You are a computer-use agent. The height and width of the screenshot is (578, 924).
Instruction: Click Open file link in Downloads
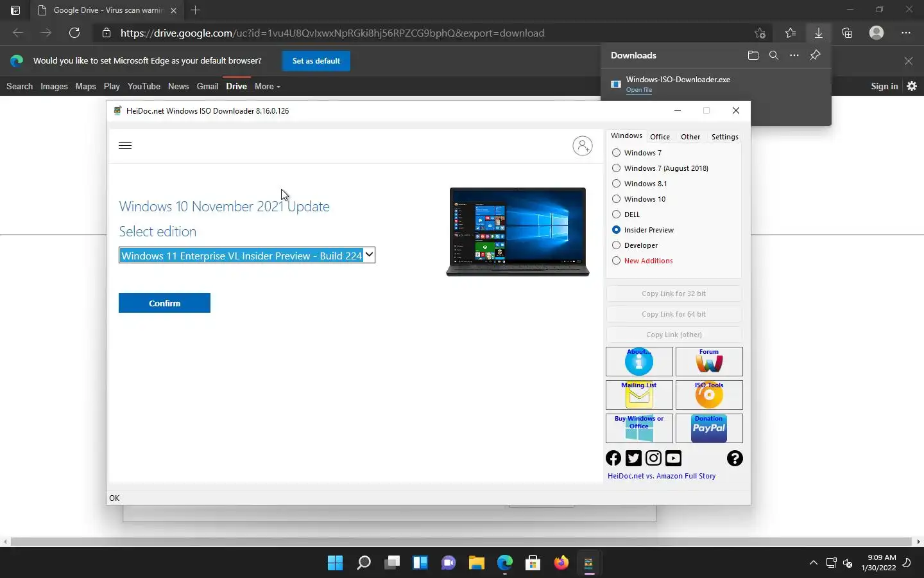pos(639,90)
